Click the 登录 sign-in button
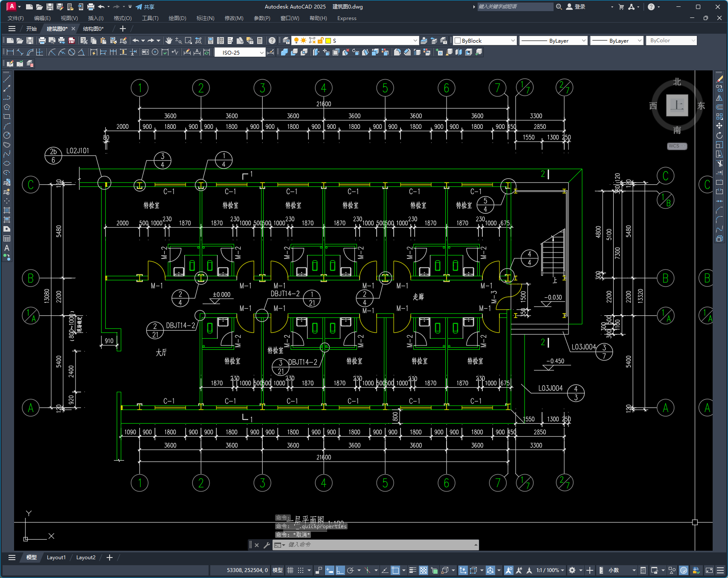728x578 pixels. 576,7
